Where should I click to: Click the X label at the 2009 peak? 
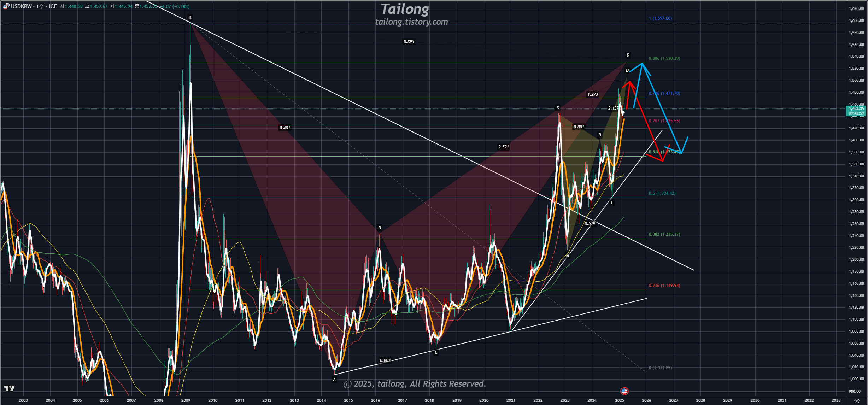[190, 17]
